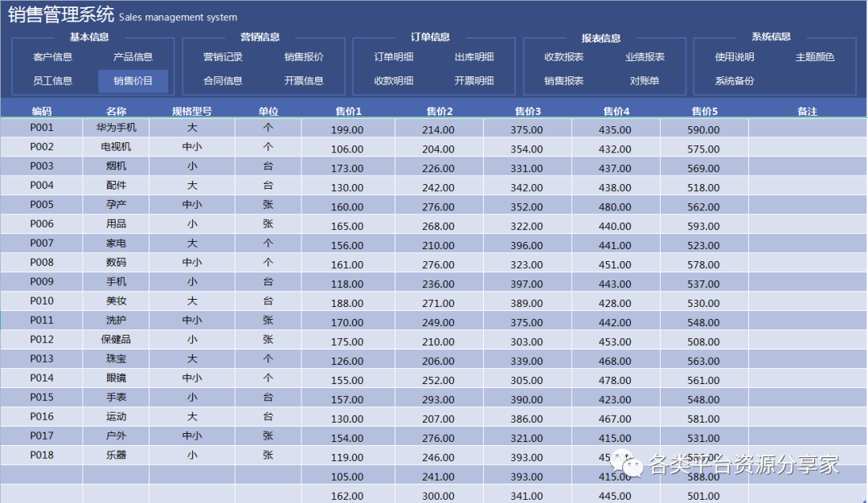Image resolution: width=868 pixels, height=503 pixels.
Task: Select the 华为手机 name cell
Action: tap(117, 128)
